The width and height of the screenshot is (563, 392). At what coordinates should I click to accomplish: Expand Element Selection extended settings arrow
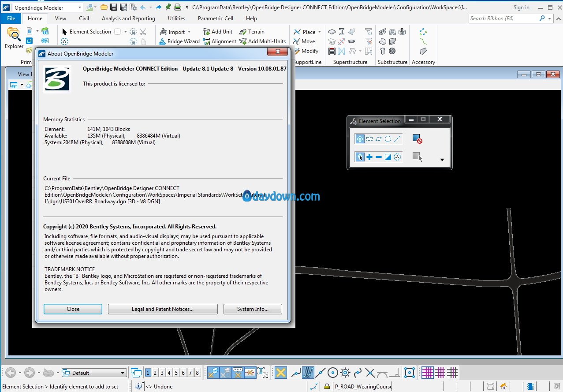pyautogui.click(x=442, y=160)
